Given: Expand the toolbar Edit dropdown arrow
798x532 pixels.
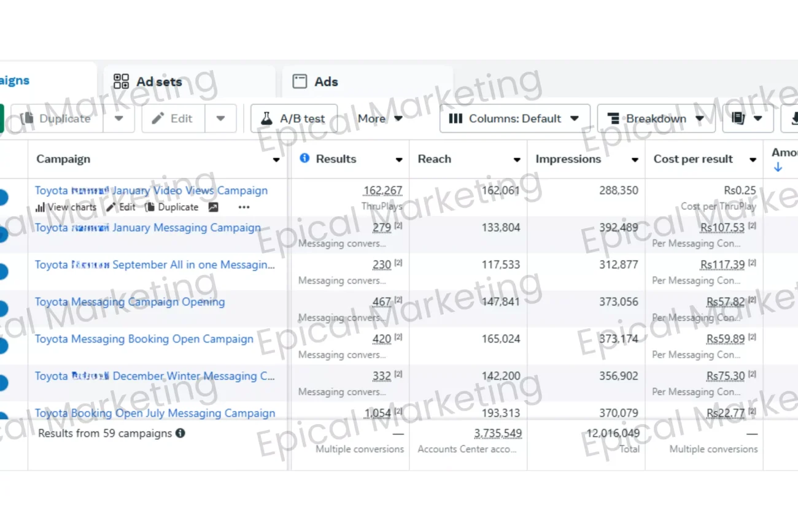Looking at the screenshot, I should 220,118.
